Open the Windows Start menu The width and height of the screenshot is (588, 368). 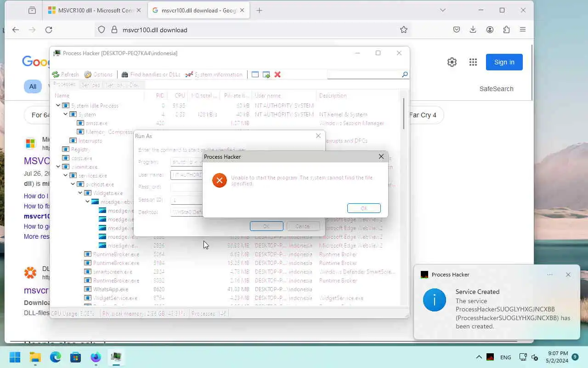15,357
